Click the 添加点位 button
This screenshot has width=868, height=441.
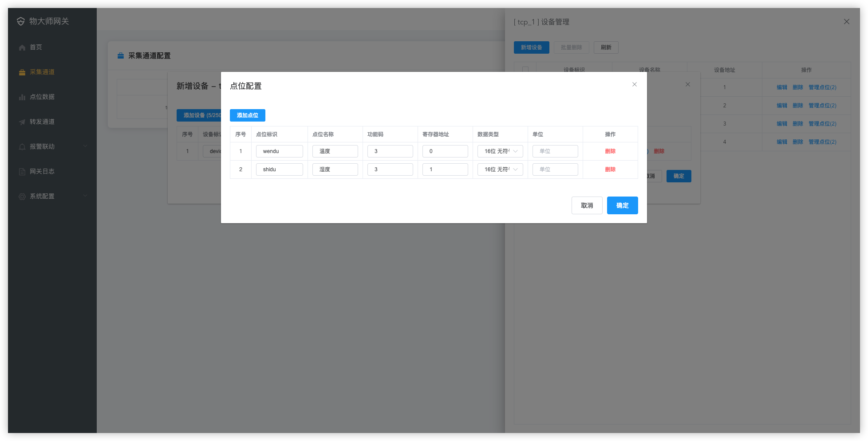tap(247, 115)
